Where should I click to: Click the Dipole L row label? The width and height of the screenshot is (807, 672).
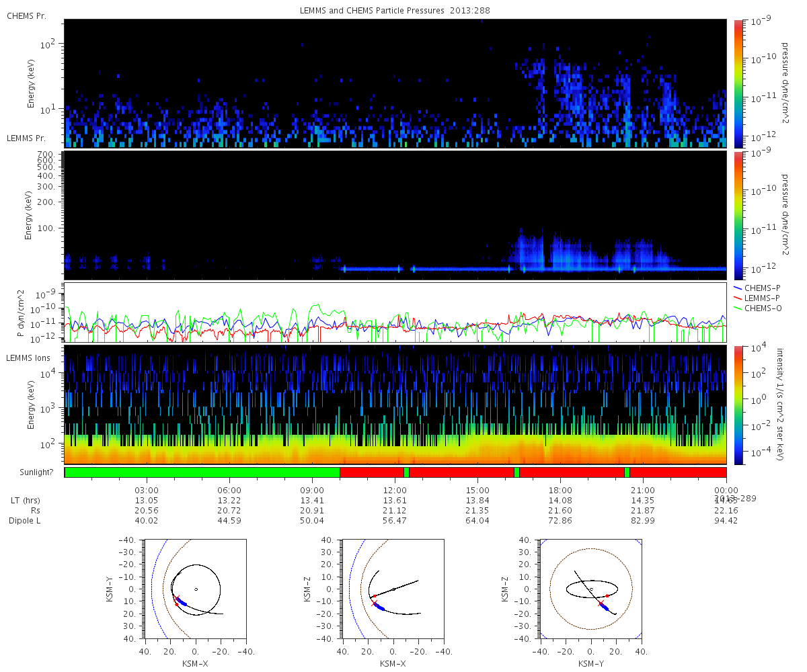(x=26, y=521)
